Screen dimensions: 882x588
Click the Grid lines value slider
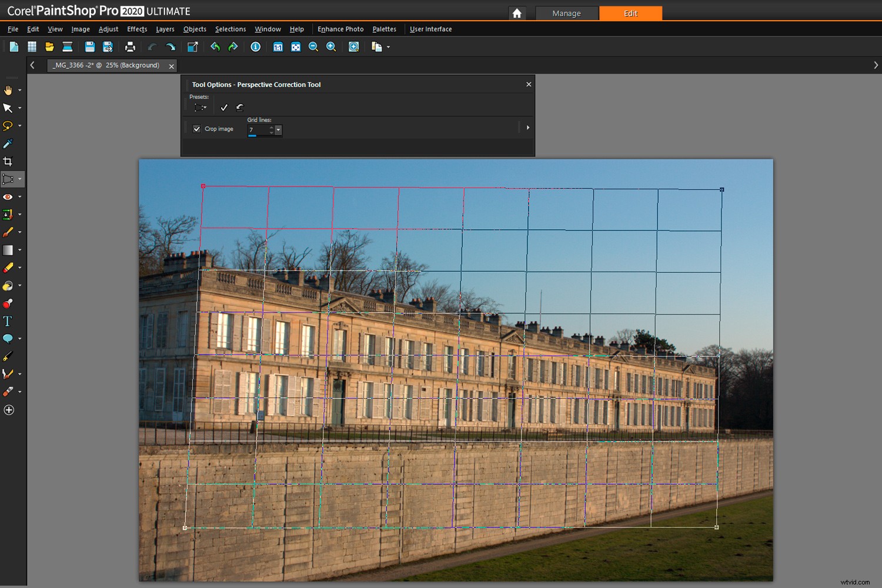tap(252, 136)
